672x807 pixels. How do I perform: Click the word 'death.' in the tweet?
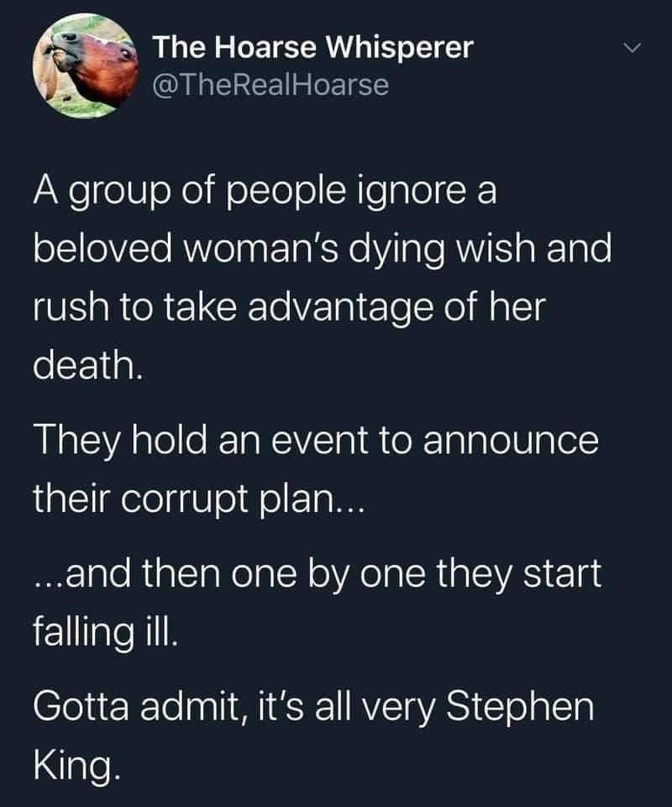pyautogui.click(x=88, y=364)
